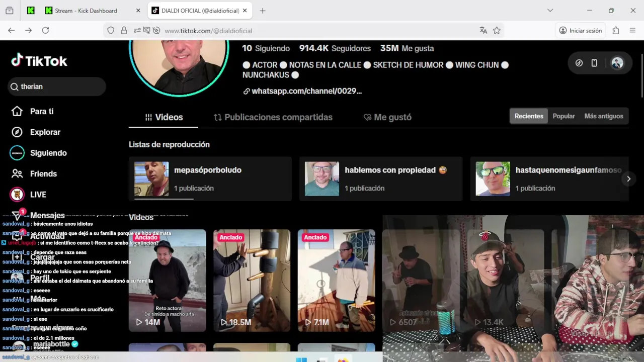Click the Para ti home icon
The width and height of the screenshot is (644, 362).
point(17,111)
